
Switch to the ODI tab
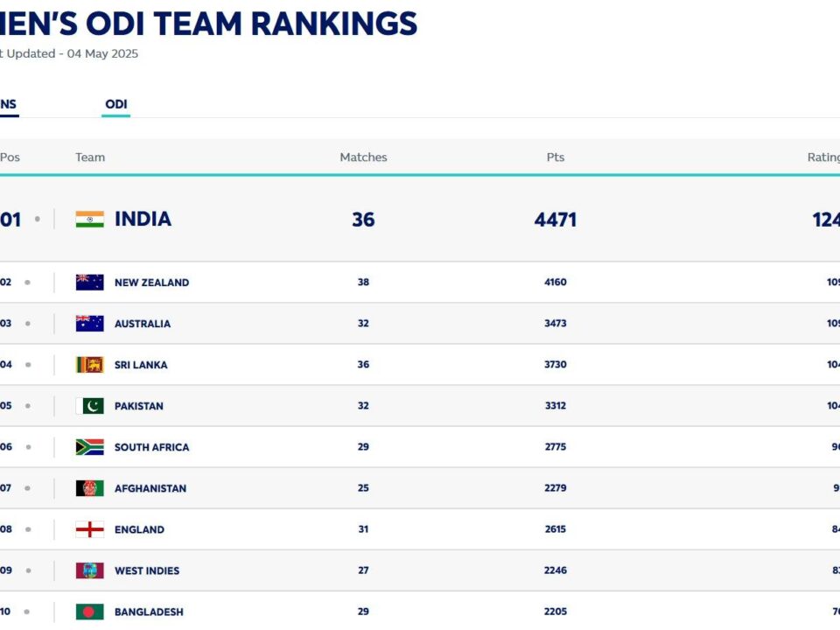click(115, 105)
